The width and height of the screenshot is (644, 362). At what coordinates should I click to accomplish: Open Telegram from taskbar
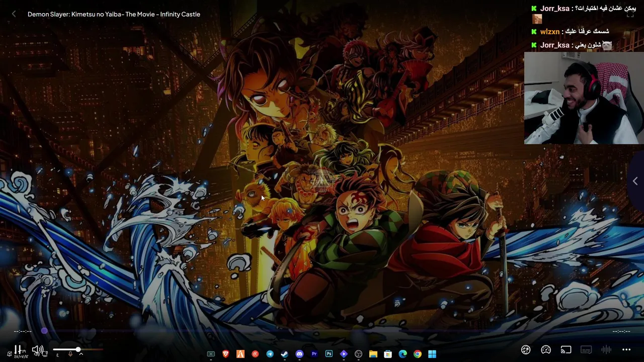(x=270, y=354)
